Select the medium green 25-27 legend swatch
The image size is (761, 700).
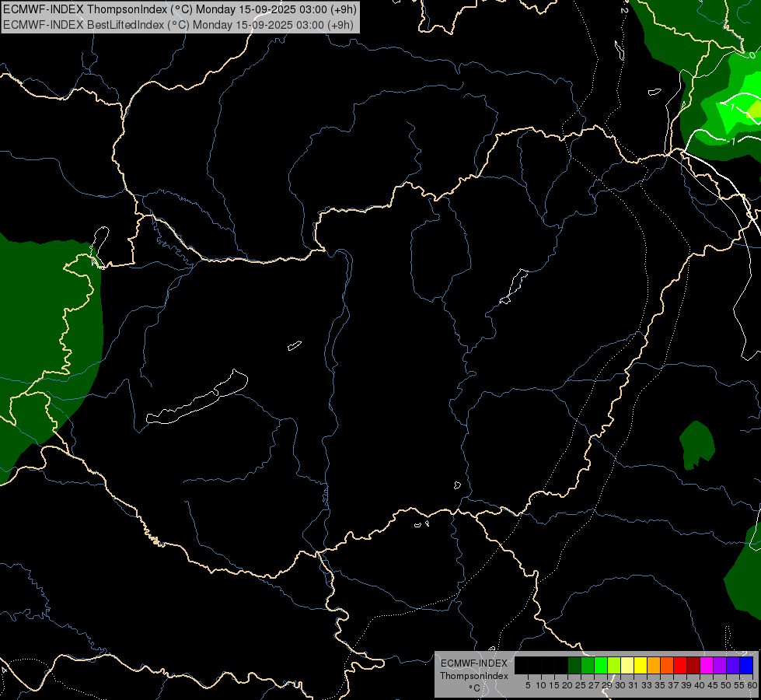(x=588, y=665)
